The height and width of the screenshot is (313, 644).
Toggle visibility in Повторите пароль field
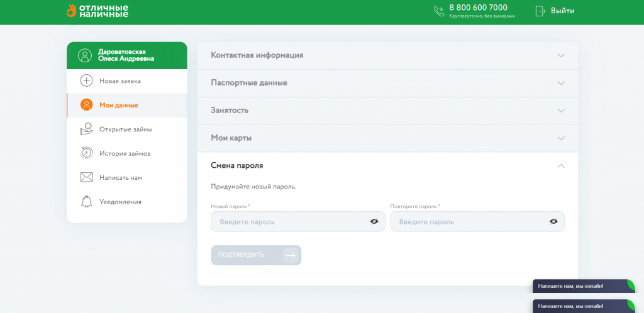tap(553, 221)
